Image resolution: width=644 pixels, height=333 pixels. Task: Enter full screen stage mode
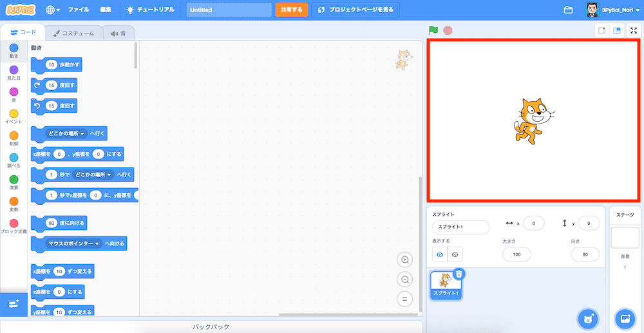coord(633,31)
